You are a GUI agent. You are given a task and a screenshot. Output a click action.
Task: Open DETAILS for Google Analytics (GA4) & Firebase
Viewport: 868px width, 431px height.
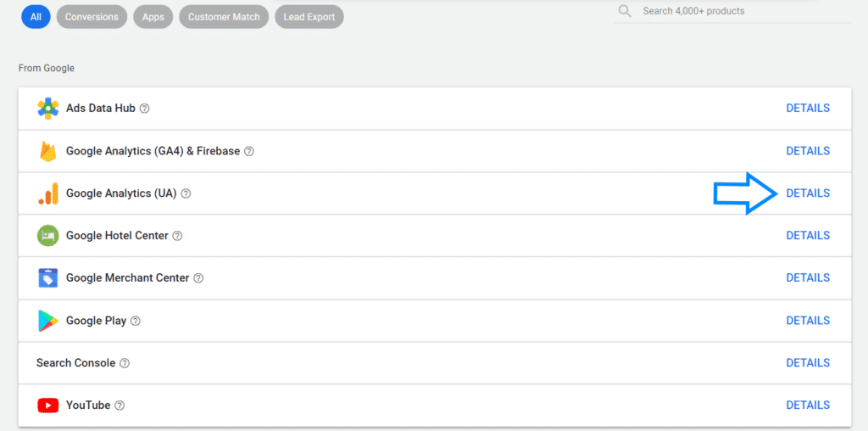808,151
